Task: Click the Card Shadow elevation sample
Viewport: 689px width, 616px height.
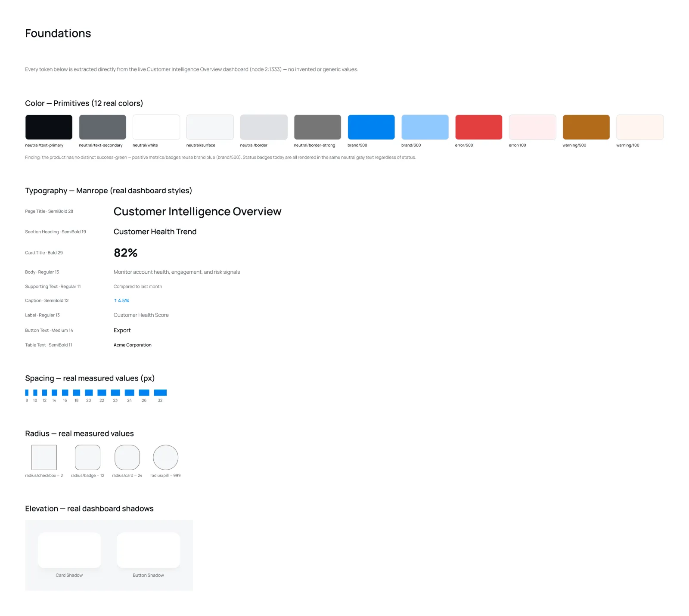Action: coord(69,550)
